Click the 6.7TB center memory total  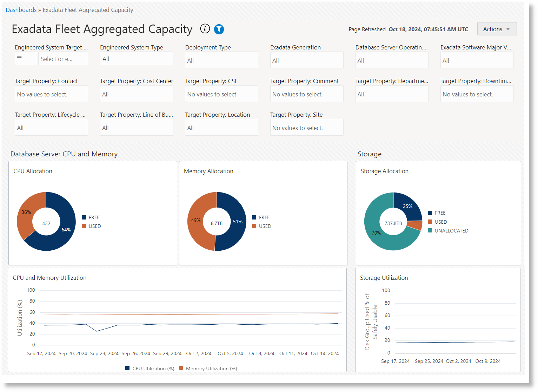pos(217,223)
